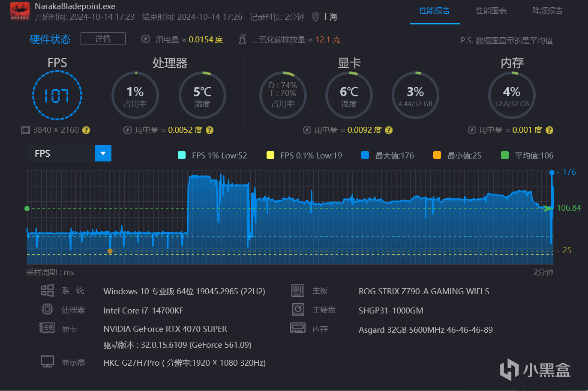Click the driver version 32.0.15.6109 text
The height and width of the screenshot is (391, 588).
[x=177, y=345]
